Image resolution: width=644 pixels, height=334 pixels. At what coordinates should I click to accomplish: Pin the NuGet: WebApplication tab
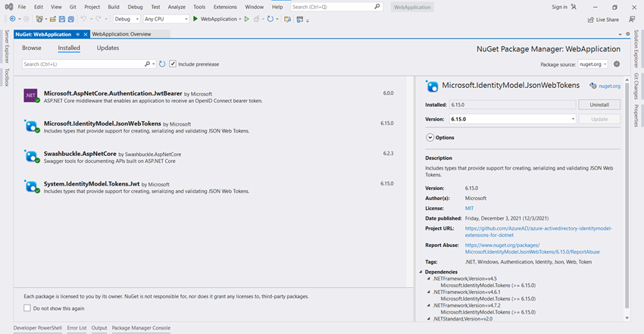click(77, 35)
